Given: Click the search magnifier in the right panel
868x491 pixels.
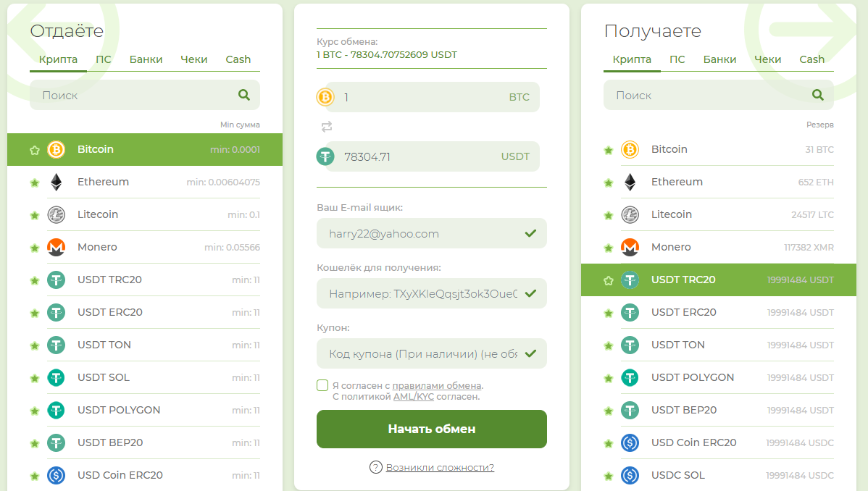Looking at the screenshot, I should click(x=818, y=95).
